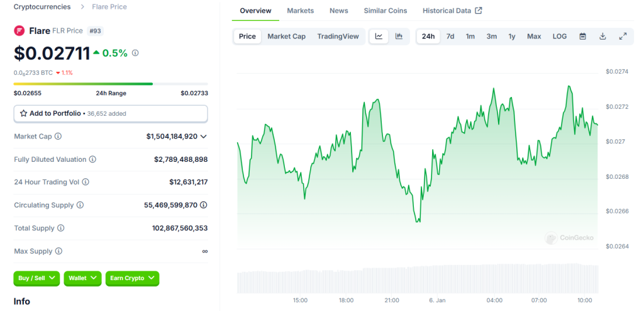Click the 24h Range price bar

pyautogui.click(x=111, y=84)
